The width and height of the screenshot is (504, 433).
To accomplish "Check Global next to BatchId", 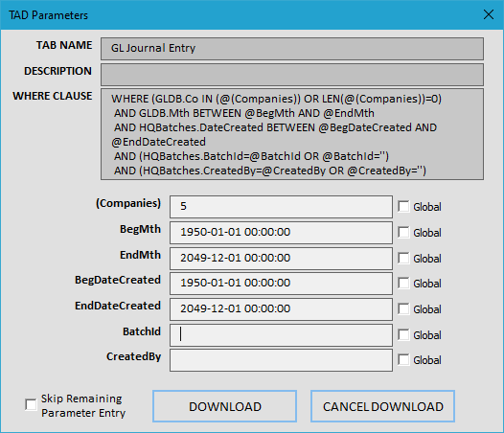I will pyautogui.click(x=403, y=334).
